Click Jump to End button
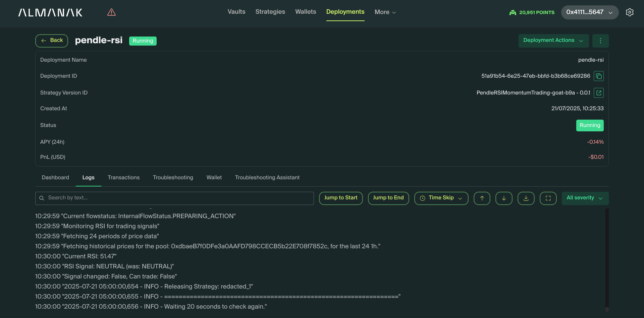 coord(388,198)
